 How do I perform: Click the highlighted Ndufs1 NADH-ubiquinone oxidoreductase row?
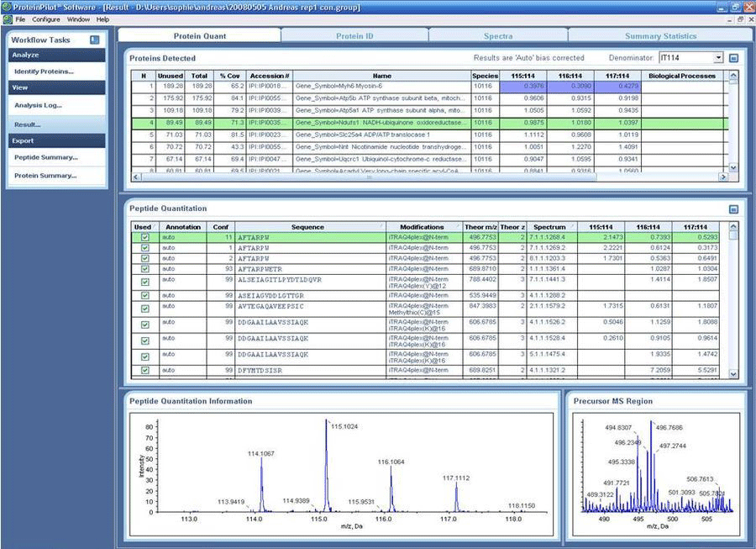[429, 123]
